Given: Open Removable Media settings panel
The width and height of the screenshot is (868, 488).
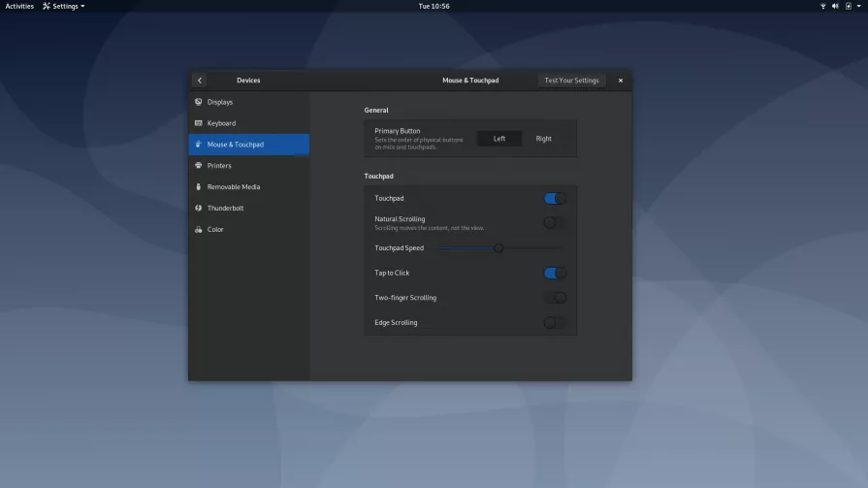Looking at the screenshot, I should [x=248, y=186].
